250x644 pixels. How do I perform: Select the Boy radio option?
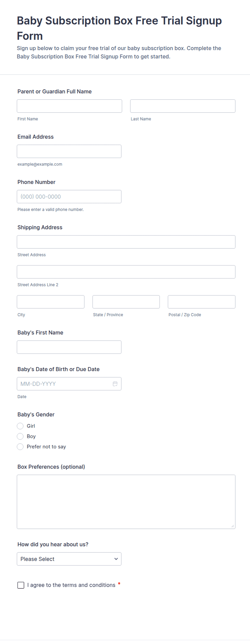point(20,436)
